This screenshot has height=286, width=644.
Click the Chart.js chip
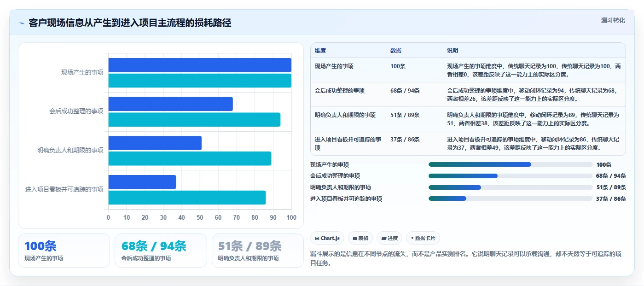(327, 238)
